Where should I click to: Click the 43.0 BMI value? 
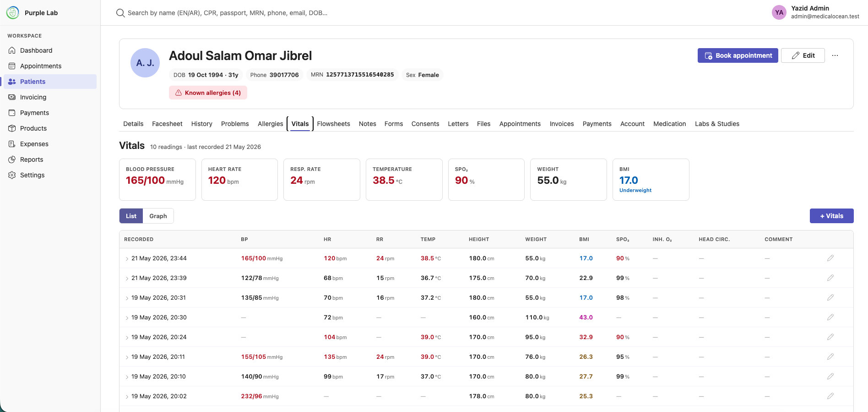coord(586,317)
